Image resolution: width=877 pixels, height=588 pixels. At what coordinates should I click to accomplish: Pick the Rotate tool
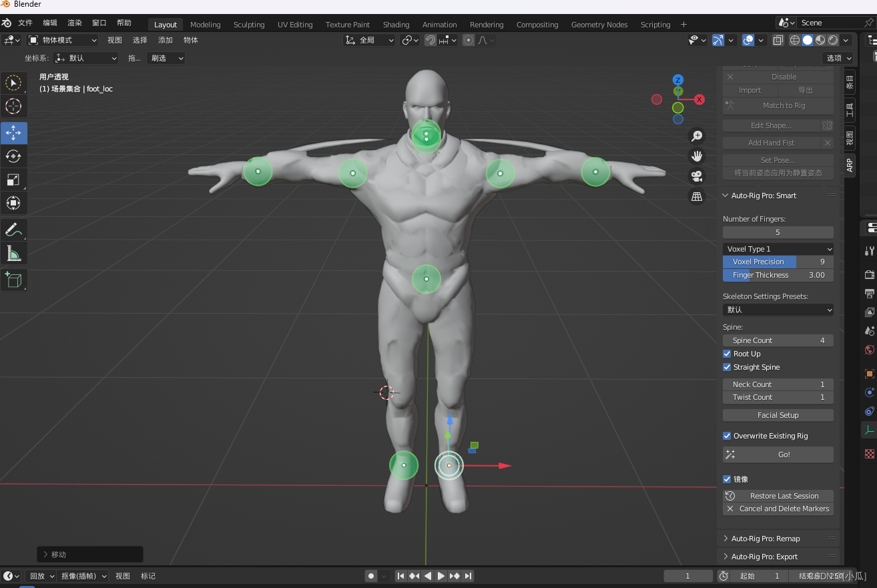pyautogui.click(x=13, y=156)
